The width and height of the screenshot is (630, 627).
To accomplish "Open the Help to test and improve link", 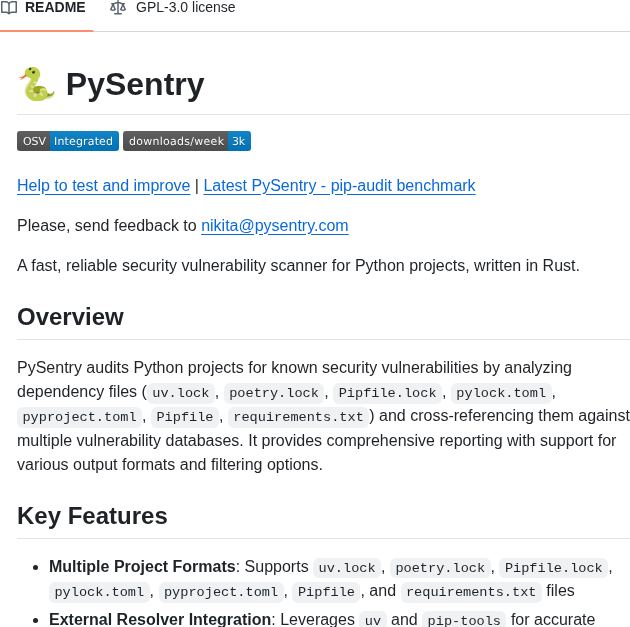I will [103, 185].
